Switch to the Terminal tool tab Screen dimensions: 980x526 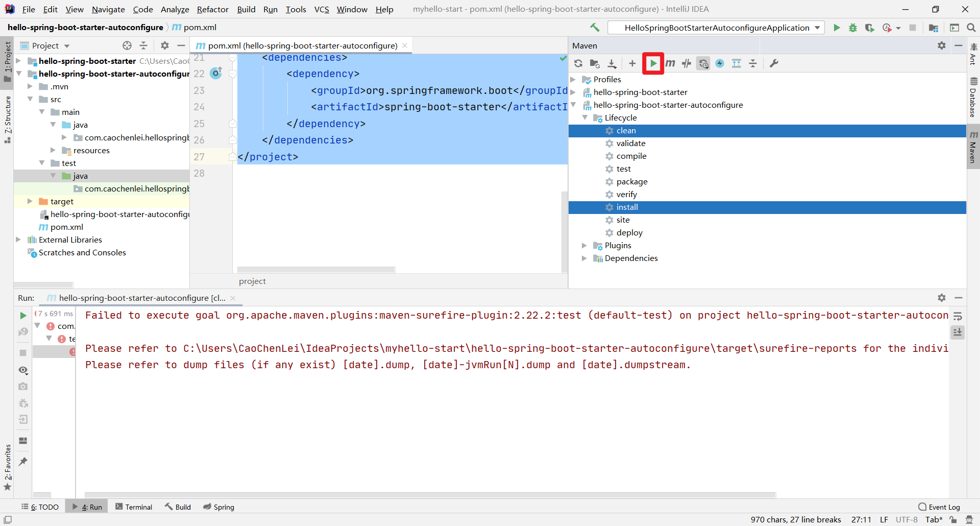point(134,507)
